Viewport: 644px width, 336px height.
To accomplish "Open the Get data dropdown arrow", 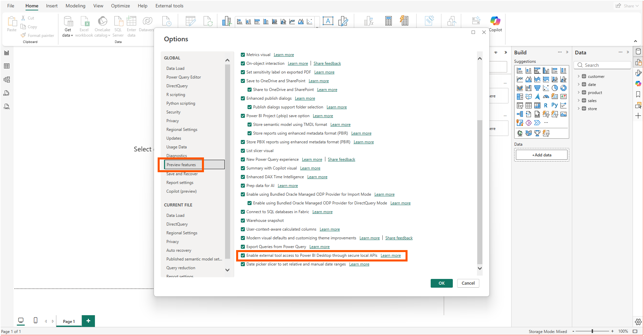I will [72, 36].
